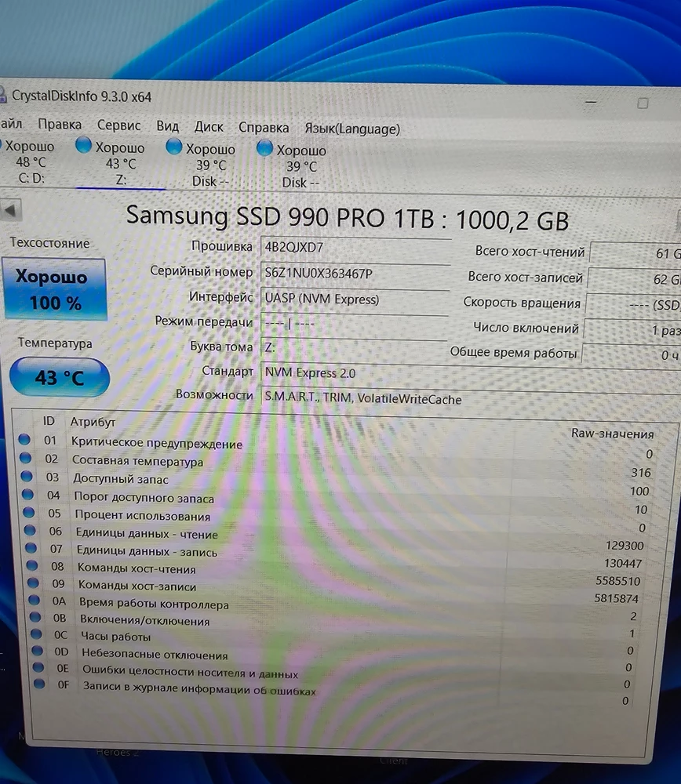Click the status dot of attribute 05
Image resolution: width=681 pixels, height=784 pixels.
click(28, 512)
